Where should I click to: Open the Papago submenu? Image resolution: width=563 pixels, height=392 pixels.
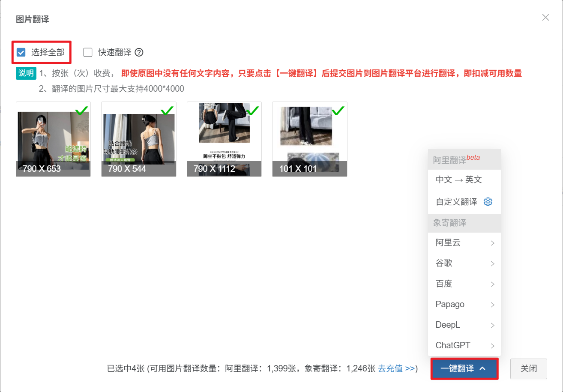(x=464, y=305)
